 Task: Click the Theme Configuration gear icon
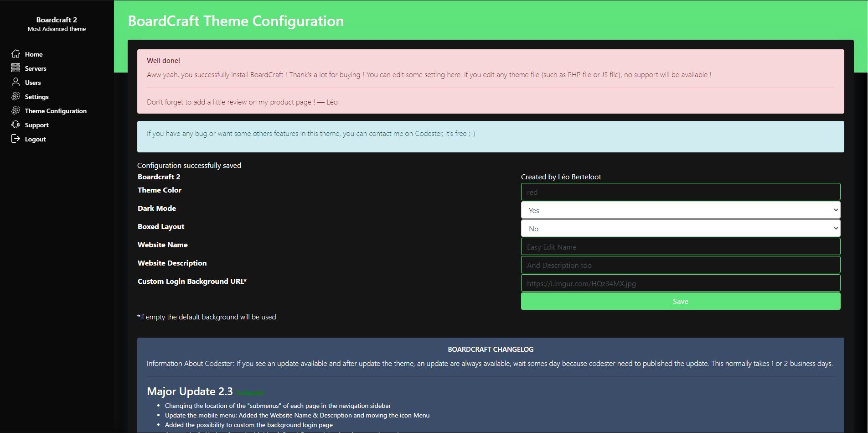[15, 110]
